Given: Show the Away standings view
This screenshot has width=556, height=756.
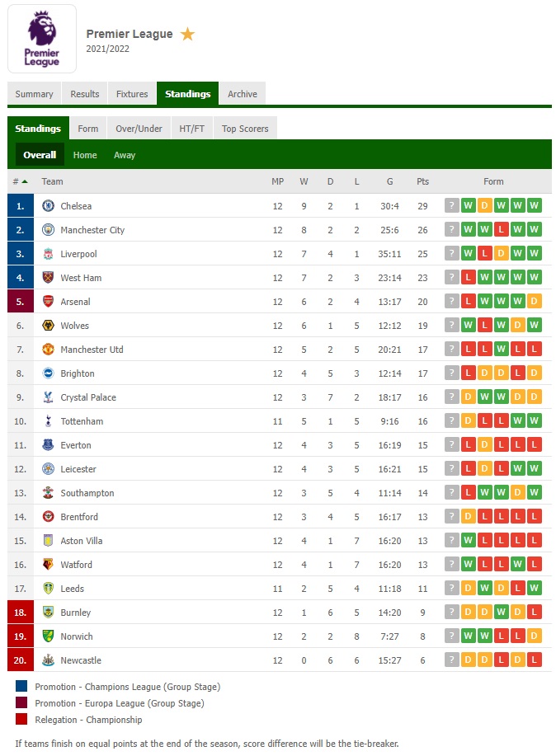Looking at the screenshot, I should (125, 155).
